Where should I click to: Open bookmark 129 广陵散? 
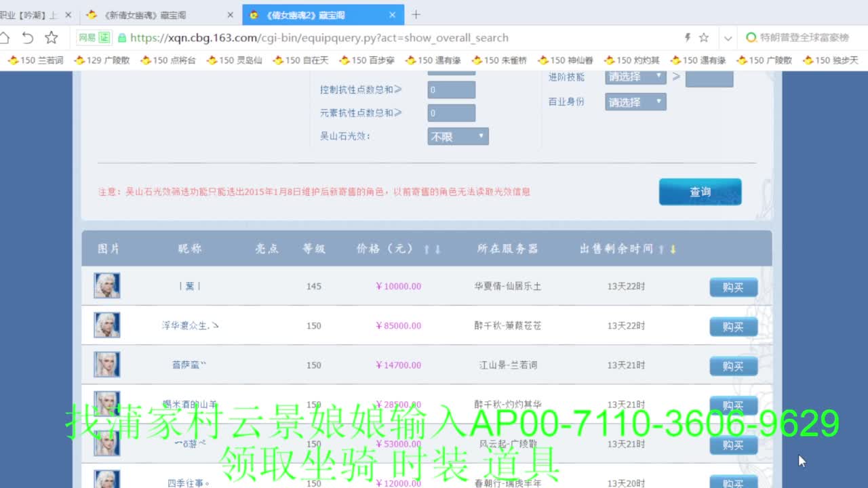coord(102,60)
